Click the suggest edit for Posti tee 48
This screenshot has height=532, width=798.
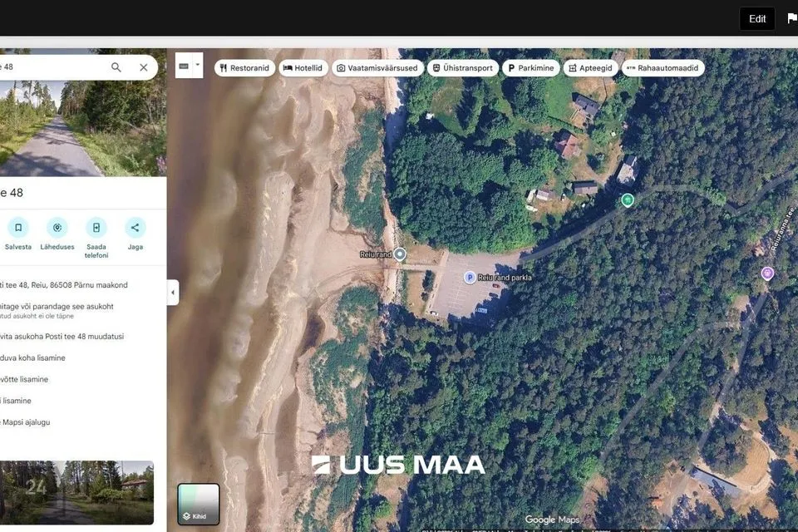[x=62, y=337]
